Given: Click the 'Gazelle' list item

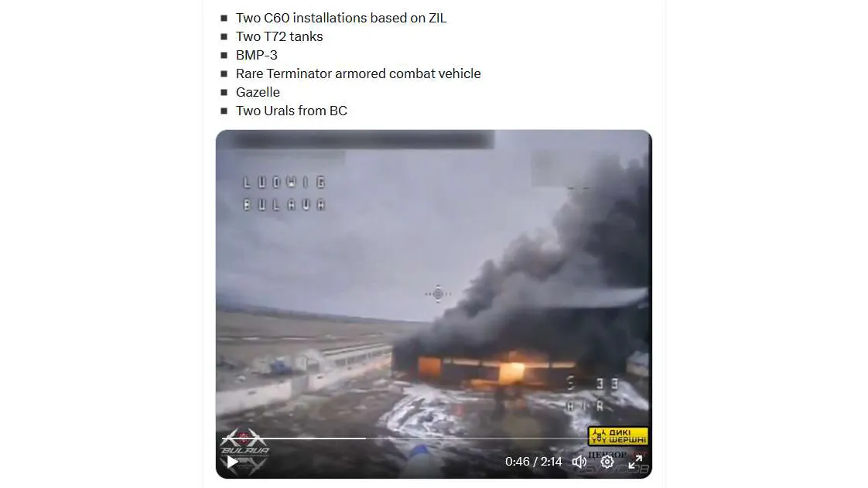Looking at the screenshot, I should (258, 92).
